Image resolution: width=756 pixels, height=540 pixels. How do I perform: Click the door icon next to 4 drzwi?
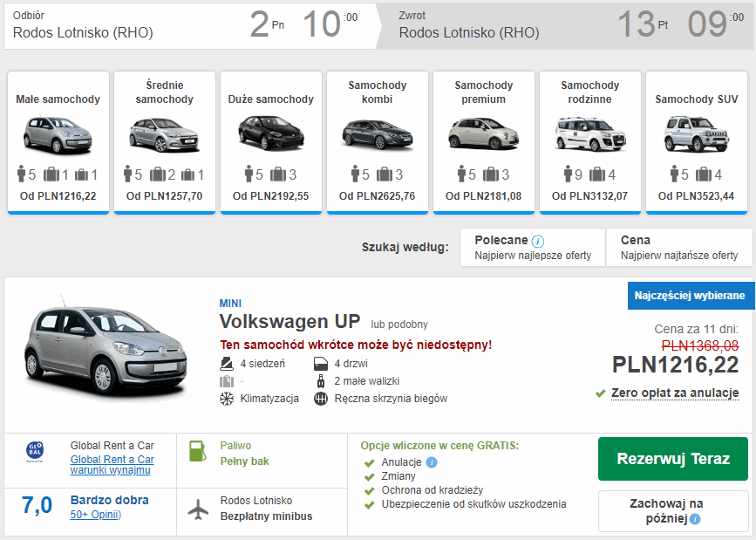click(321, 364)
